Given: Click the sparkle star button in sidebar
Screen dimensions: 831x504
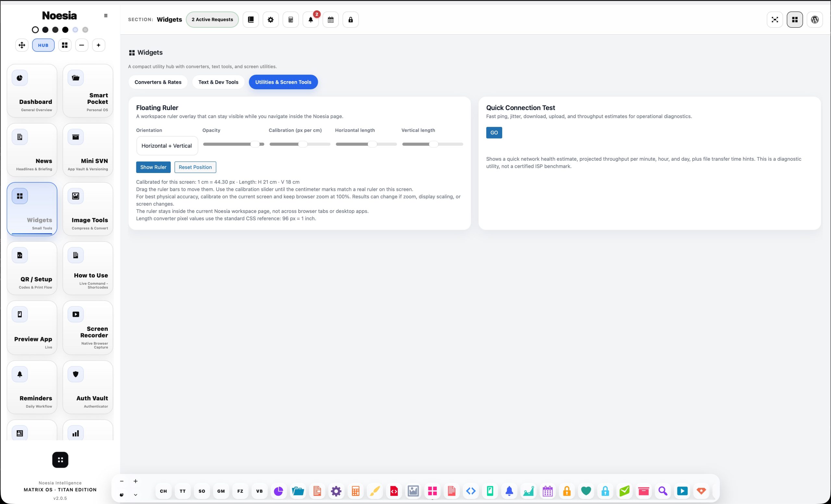Looking at the screenshot, I should (x=98, y=45).
